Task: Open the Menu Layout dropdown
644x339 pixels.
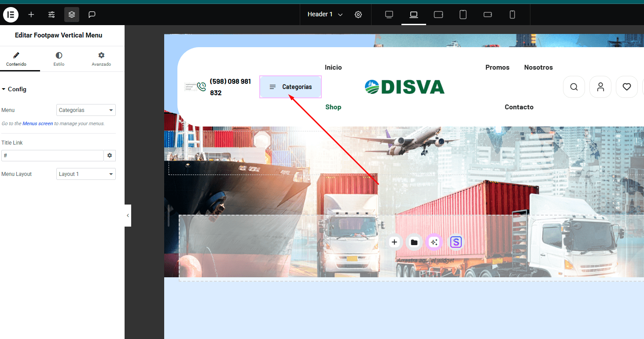Action: pyautogui.click(x=86, y=174)
